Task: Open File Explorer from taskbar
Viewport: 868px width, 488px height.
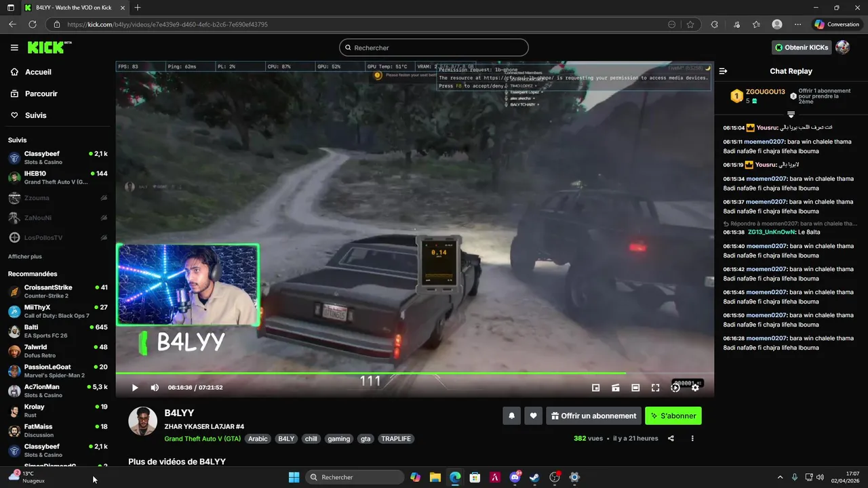Action: [x=435, y=477]
